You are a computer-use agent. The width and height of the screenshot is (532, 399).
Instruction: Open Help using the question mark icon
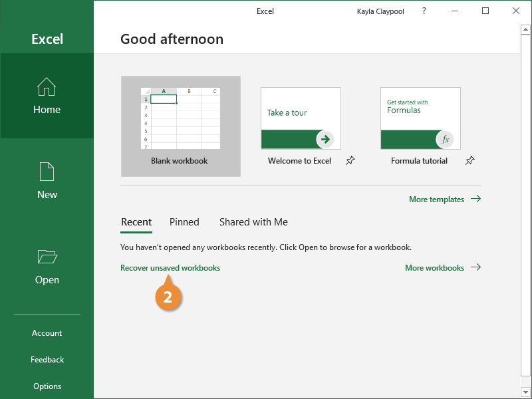424,11
